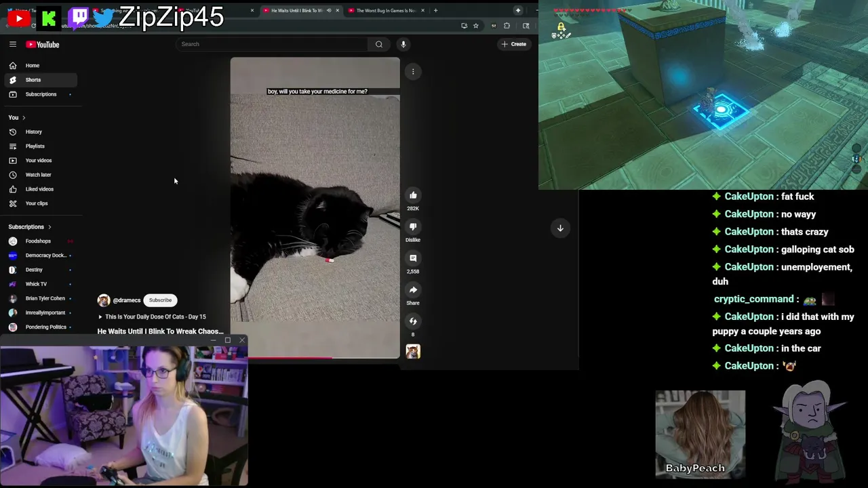The width and height of the screenshot is (868, 488).
Task: Click the side panel icon in browser toolbar
Action: click(x=526, y=26)
